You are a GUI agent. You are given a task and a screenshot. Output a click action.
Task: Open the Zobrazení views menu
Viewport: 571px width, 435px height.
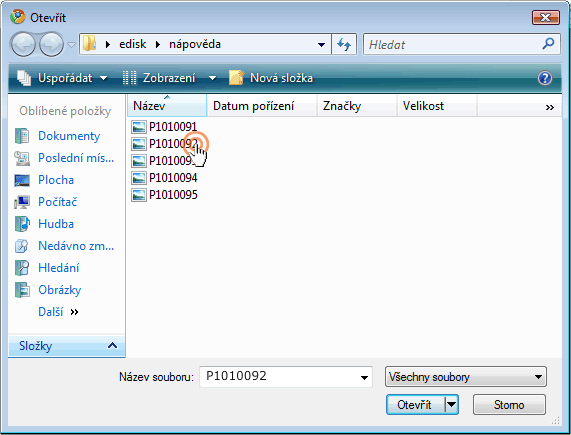pos(169,78)
